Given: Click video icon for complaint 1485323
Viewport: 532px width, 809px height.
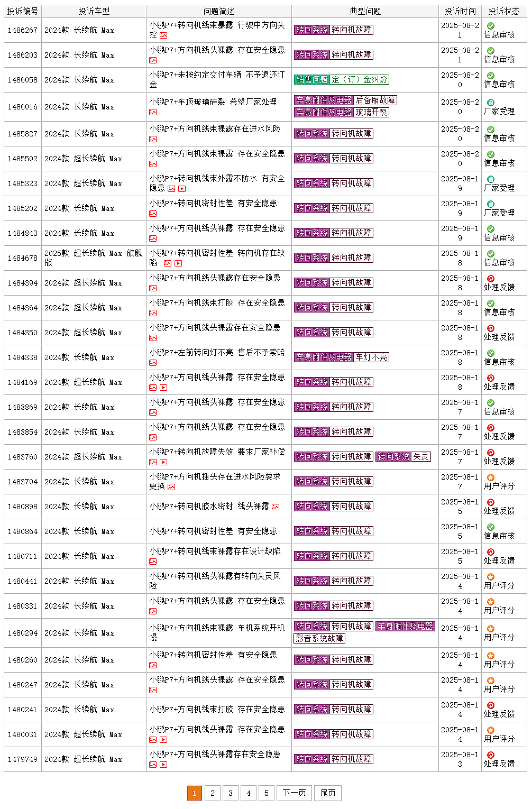Looking at the screenshot, I should click(x=182, y=189).
